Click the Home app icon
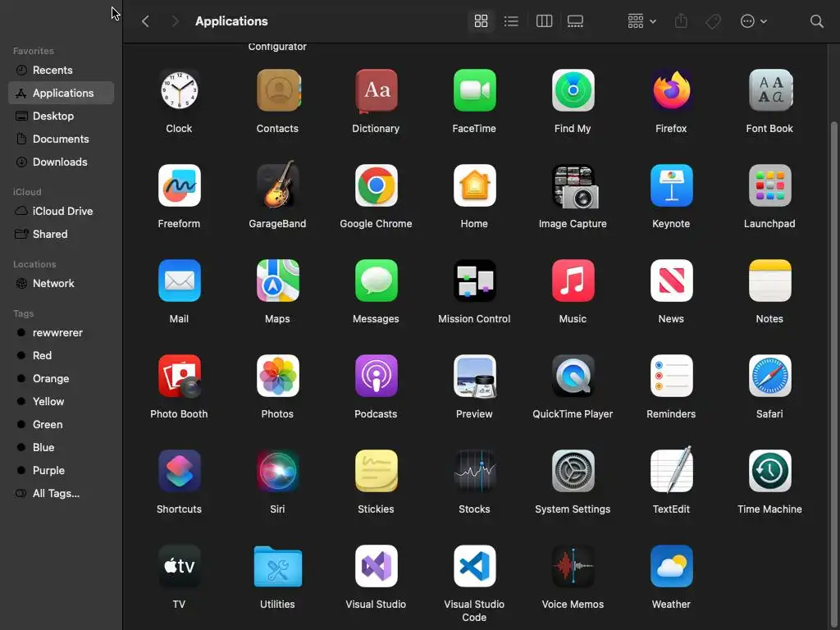The height and width of the screenshot is (630, 840). coord(474,185)
